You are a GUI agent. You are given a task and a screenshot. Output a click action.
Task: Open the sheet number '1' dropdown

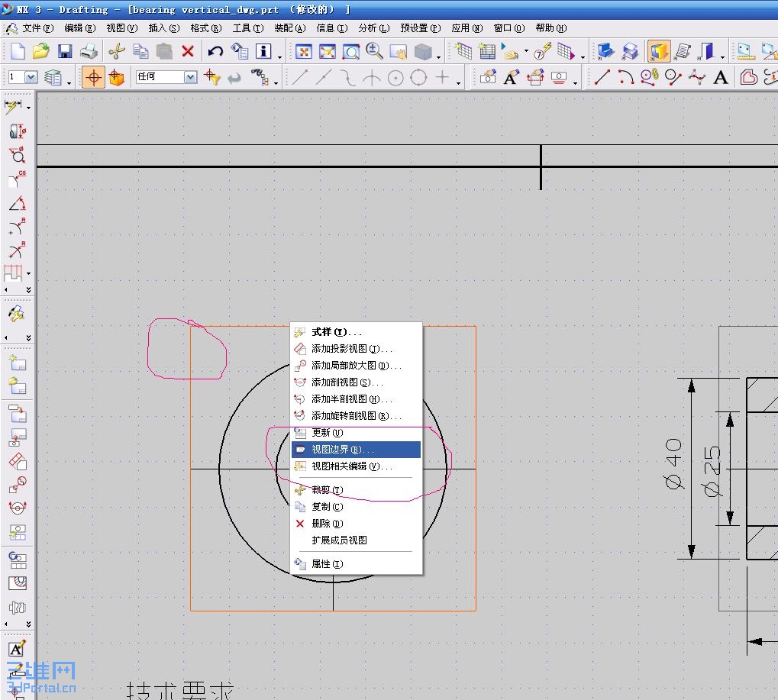[x=31, y=77]
